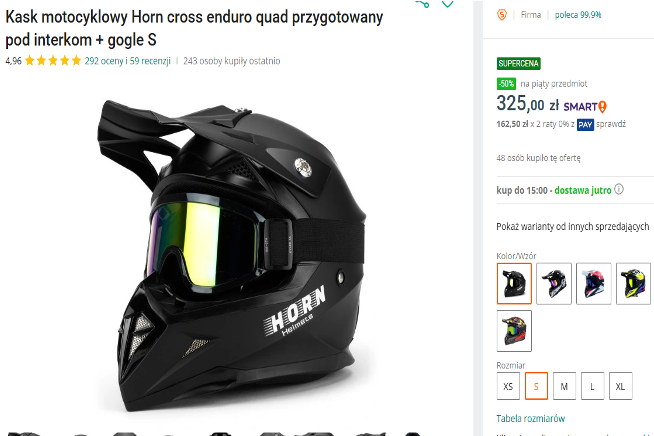Click seller poleca 99,9% link

[x=578, y=15]
